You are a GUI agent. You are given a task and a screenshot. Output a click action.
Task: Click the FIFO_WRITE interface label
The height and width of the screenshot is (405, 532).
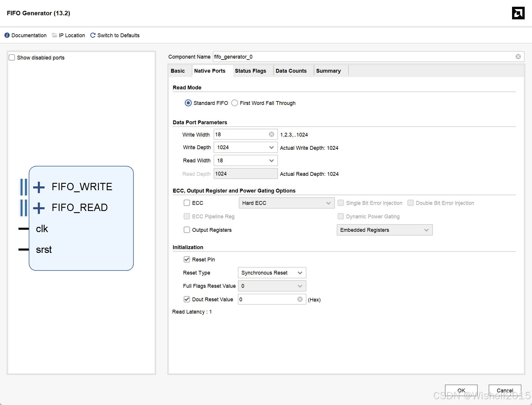pos(82,187)
